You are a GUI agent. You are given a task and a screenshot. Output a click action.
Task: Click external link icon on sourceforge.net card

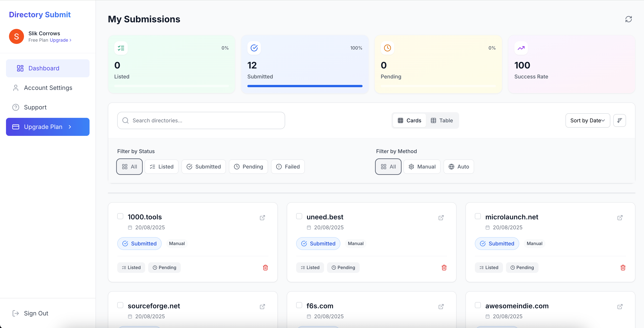(262, 306)
